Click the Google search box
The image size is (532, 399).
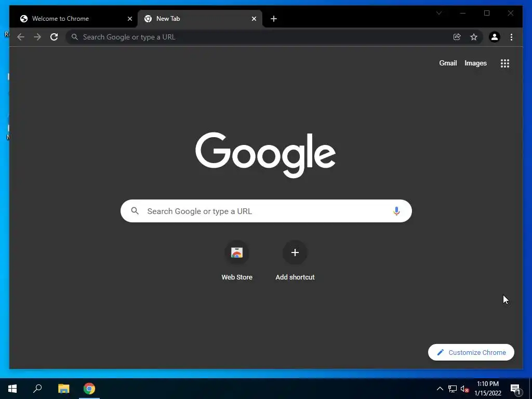266,211
